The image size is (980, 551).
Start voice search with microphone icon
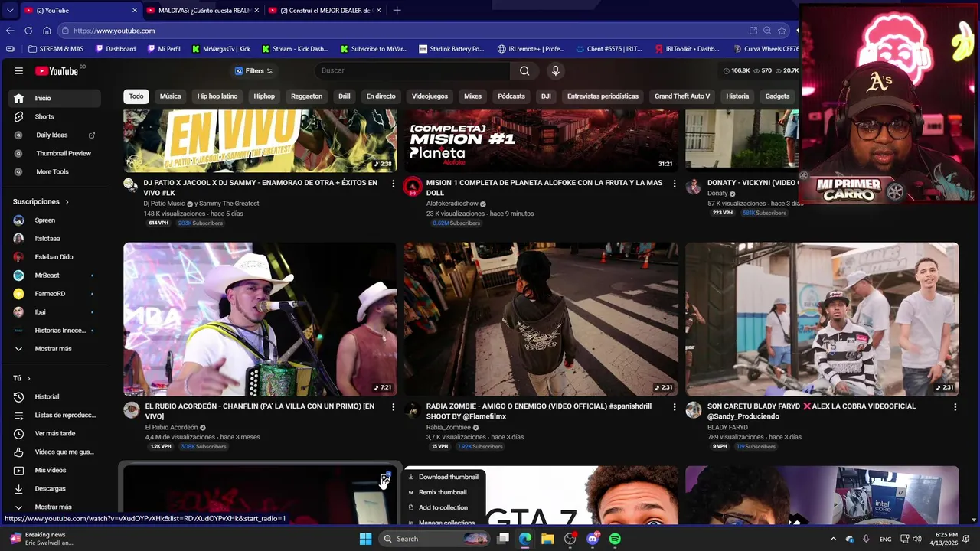coord(556,71)
